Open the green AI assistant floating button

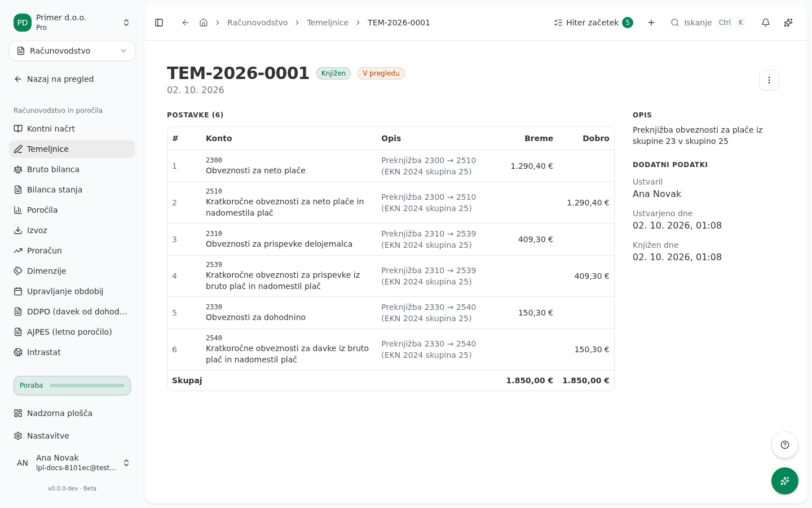785,481
